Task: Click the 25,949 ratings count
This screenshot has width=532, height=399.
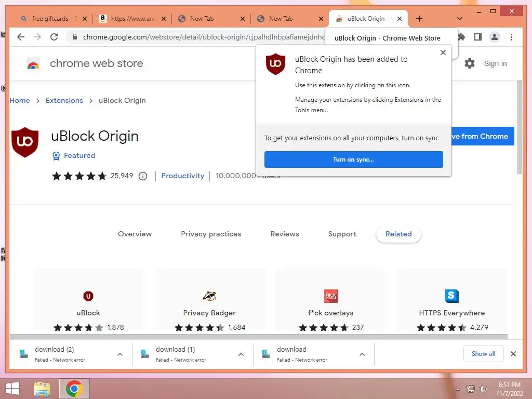Action: click(x=122, y=176)
